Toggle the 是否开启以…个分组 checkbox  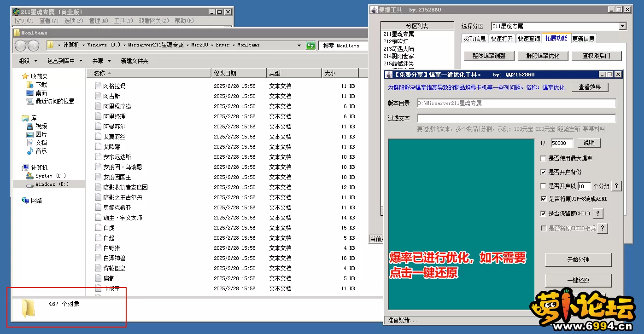coord(544,186)
